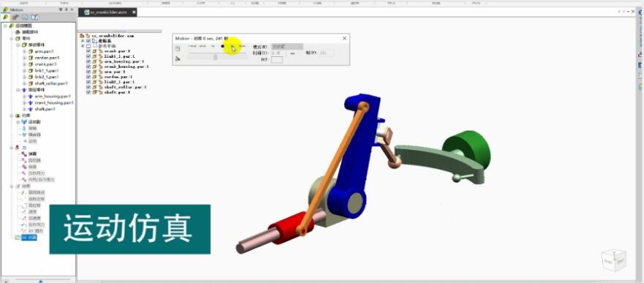The image size is (644, 283).
Task: Click the fourth tab icon in Motion panel header
Action: (x=35, y=18)
